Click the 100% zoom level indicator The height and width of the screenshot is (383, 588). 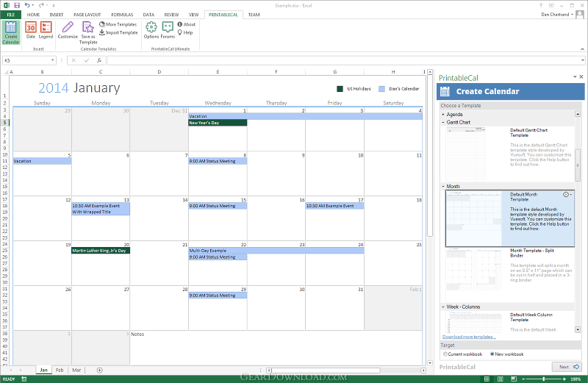coord(576,379)
